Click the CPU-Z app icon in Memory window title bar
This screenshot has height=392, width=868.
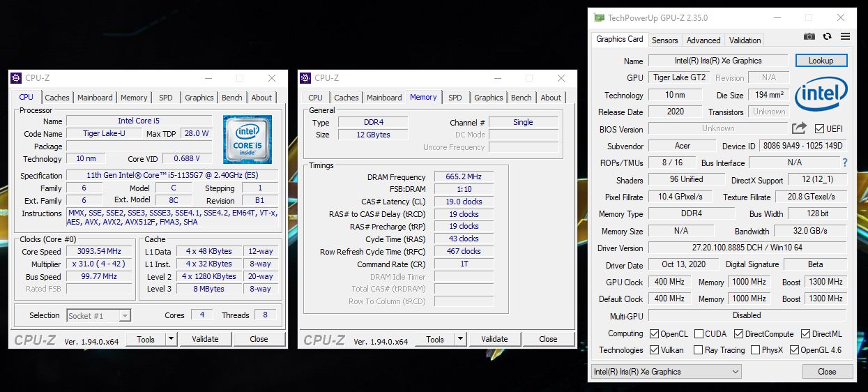pos(305,78)
